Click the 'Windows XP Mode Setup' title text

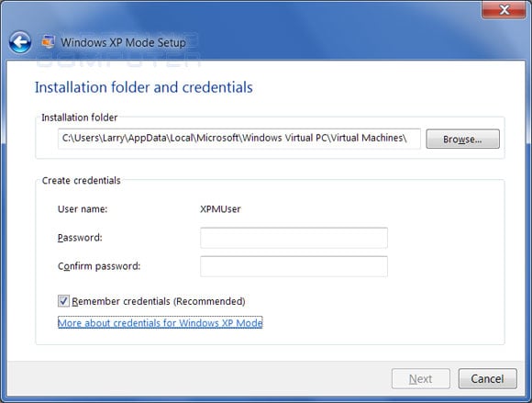click(124, 42)
